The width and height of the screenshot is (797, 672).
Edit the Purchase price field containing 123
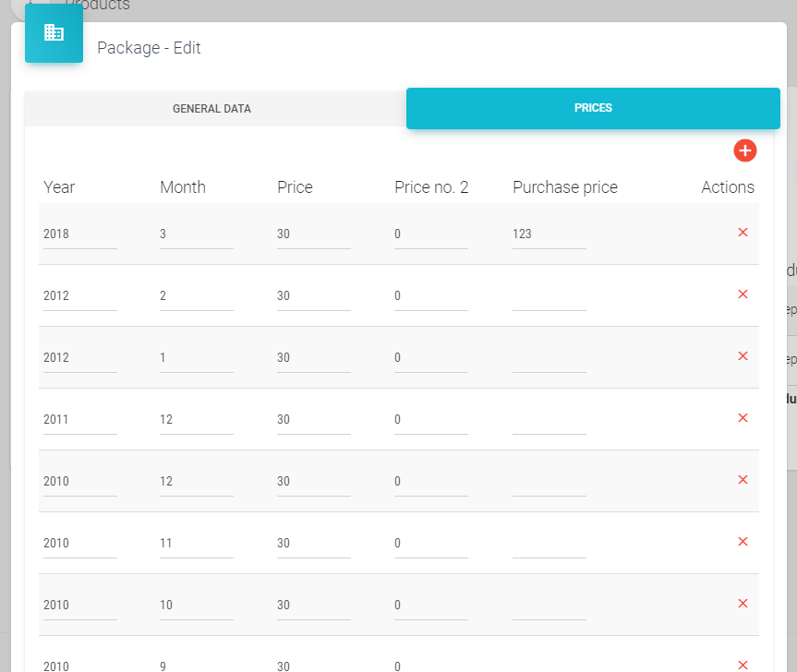click(549, 234)
